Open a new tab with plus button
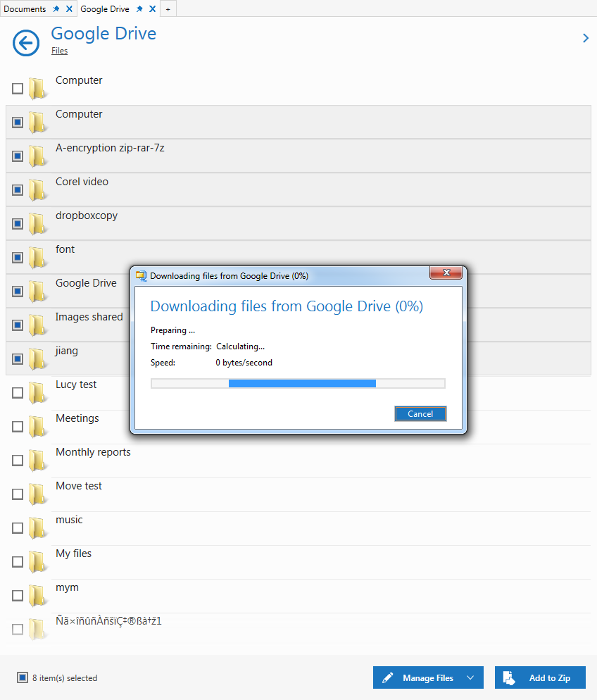Viewport: 597px width, 700px height. point(168,9)
